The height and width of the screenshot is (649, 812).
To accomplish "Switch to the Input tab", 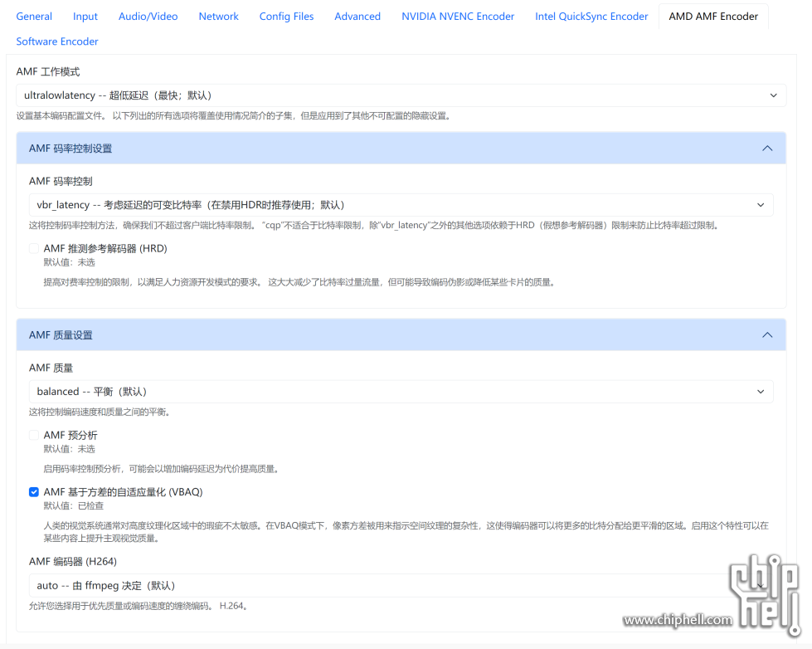I will (85, 17).
